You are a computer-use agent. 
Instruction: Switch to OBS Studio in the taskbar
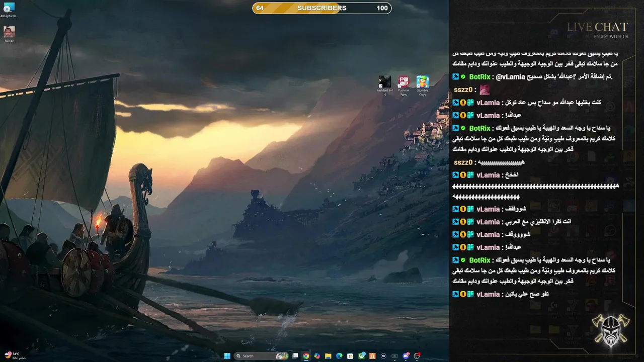click(x=417, y=356)
